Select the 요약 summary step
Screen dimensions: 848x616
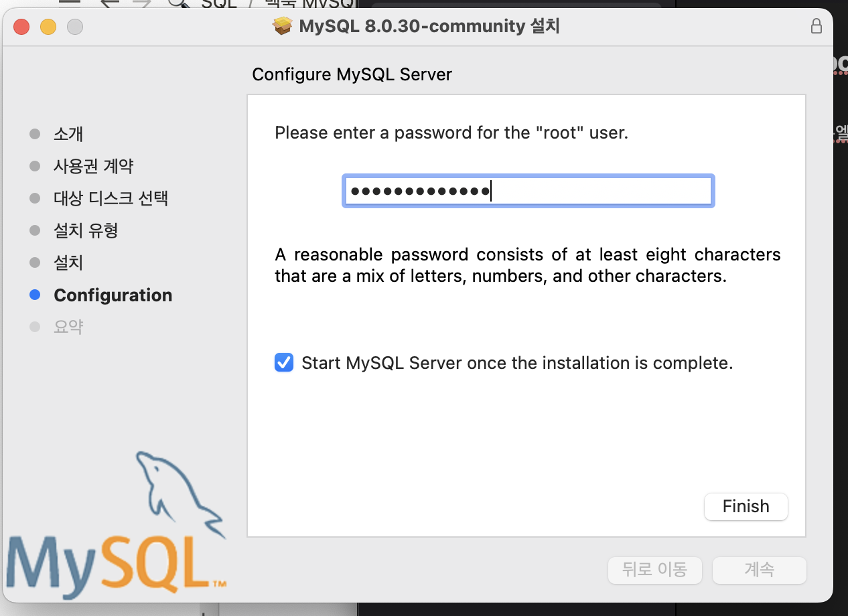(x=68, y=327)
